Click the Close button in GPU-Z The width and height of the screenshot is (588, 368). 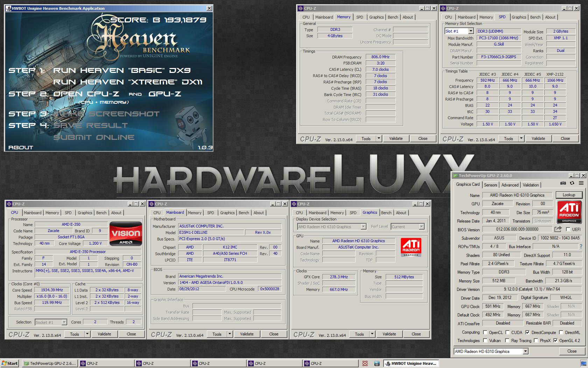(572, 351)
